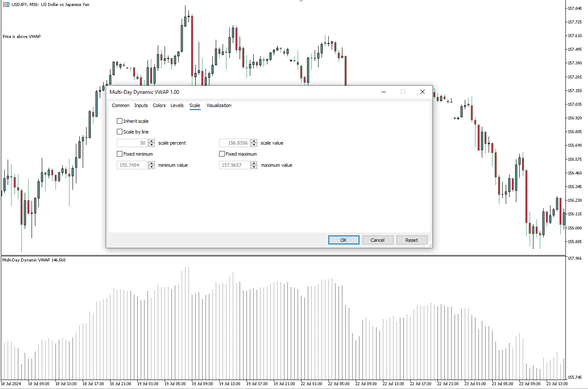This screenshot has width=588, height=389.
Task: Check the Fixed maximum option
Action: tap(222, 154)
